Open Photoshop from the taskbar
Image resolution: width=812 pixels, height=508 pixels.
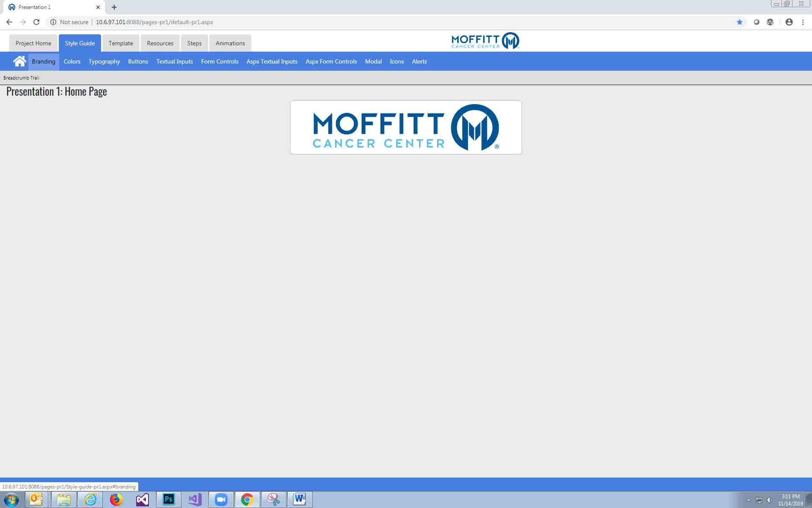[169, 500]
